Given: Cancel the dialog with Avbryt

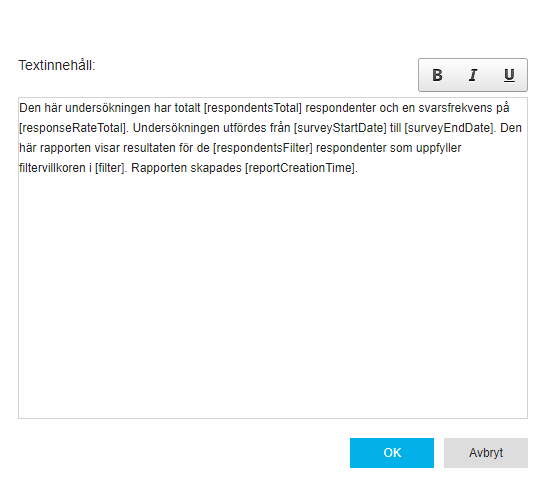Looking at the screenshot, I should (x=486, y=453).
